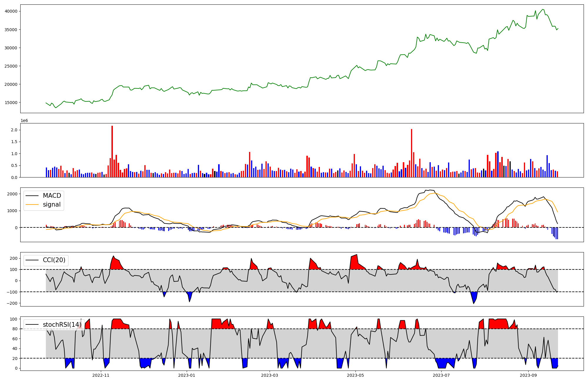The width and height of the screenshot is (588, 382).
Task: Click the 15000 price axis label
Action: [11, 103]
